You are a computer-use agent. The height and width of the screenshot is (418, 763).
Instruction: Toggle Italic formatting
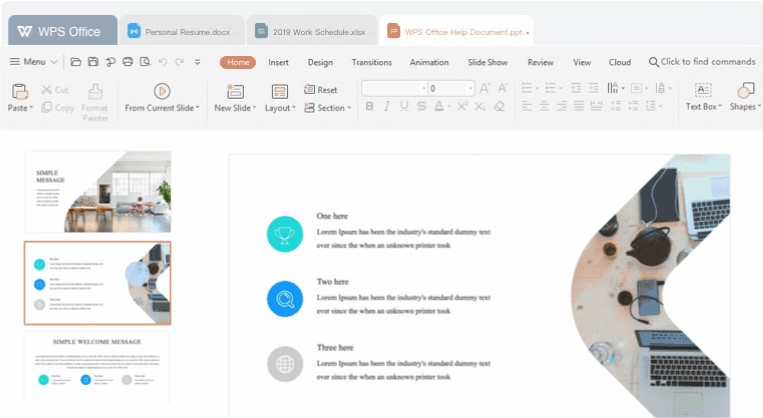[x=386, y=106]
